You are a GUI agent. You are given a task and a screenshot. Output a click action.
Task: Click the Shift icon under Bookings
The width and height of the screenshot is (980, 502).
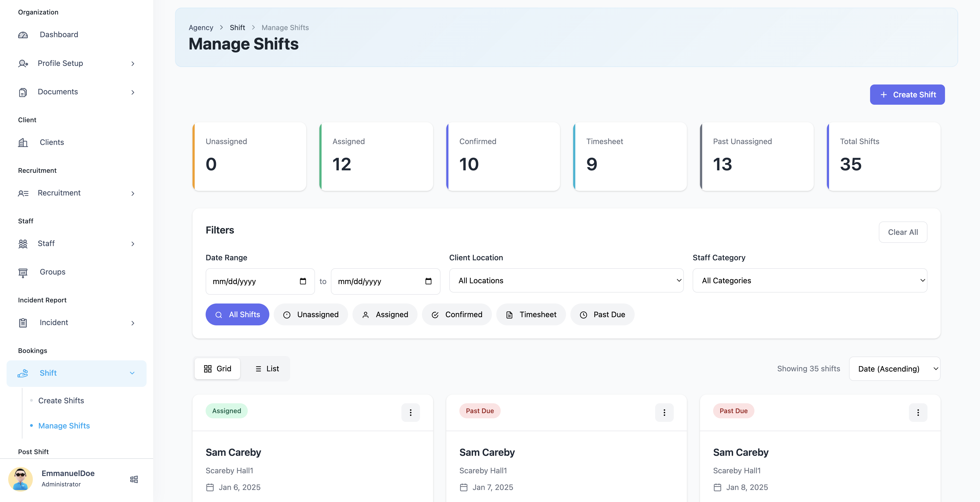[23, 373]
